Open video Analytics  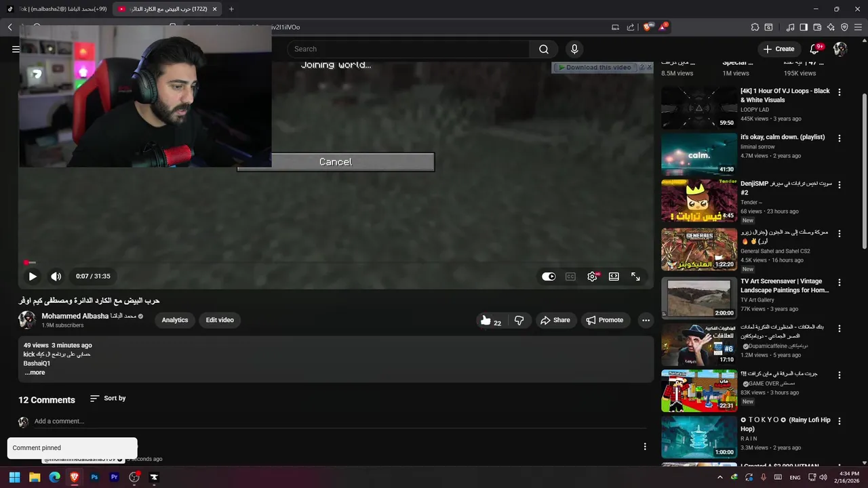tap(175, 320)
